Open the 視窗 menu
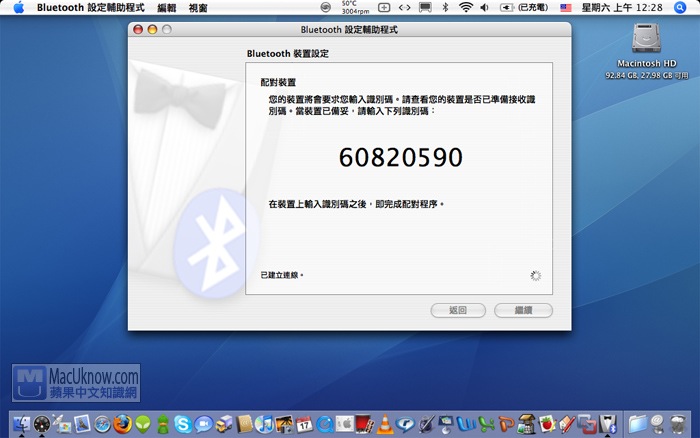 click(198, 8)
